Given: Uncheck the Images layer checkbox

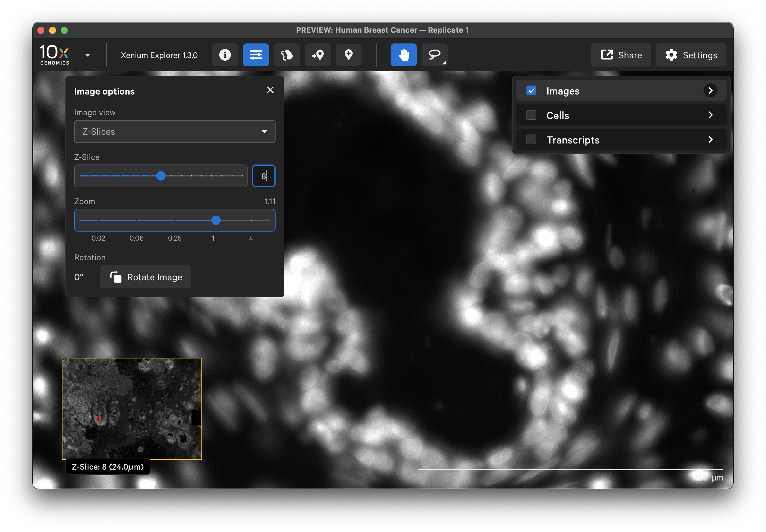Looking at the screenshot, I should point(531,90).
